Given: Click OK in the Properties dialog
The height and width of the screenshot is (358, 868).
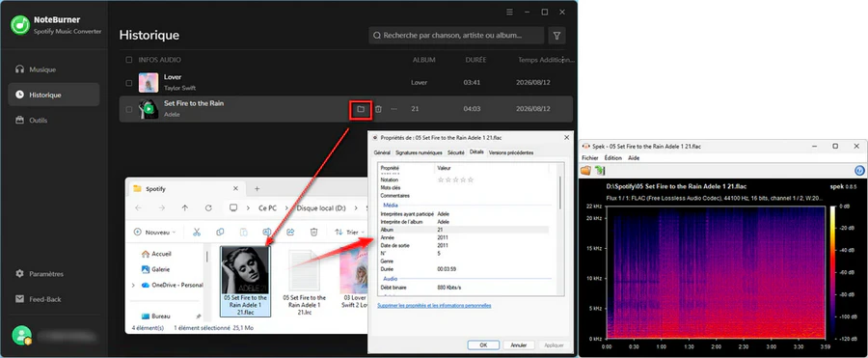Looking at the screenshot, I should tap(483, 344).
